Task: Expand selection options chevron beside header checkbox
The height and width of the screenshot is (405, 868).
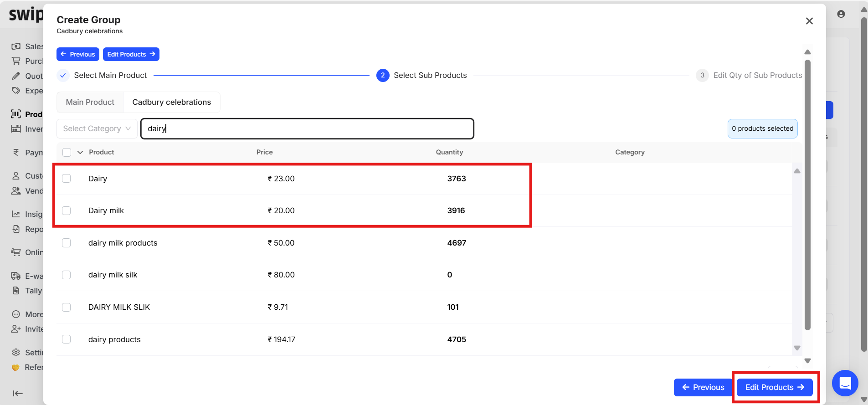Action: tap(80, 152)
